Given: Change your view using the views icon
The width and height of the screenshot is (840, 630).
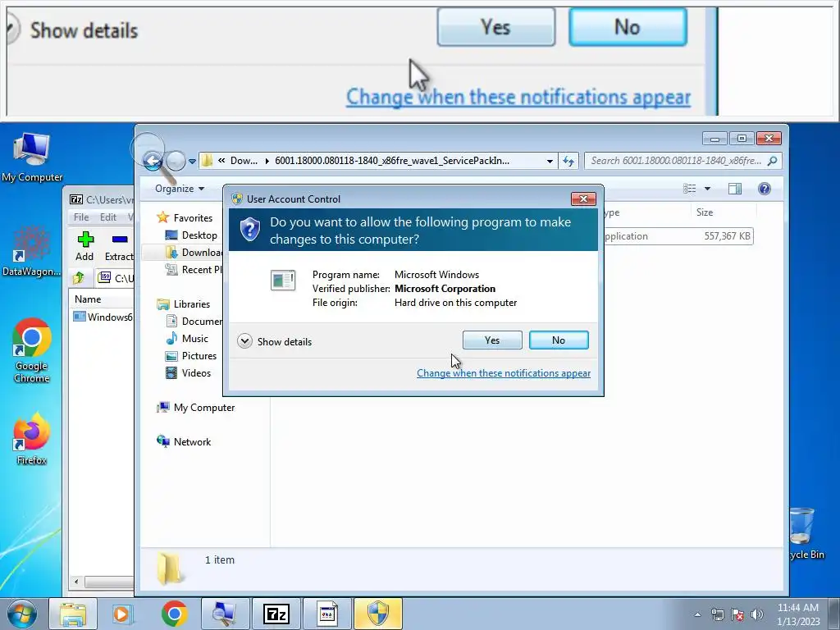Looking at the screenshot, I should (689, 189).
